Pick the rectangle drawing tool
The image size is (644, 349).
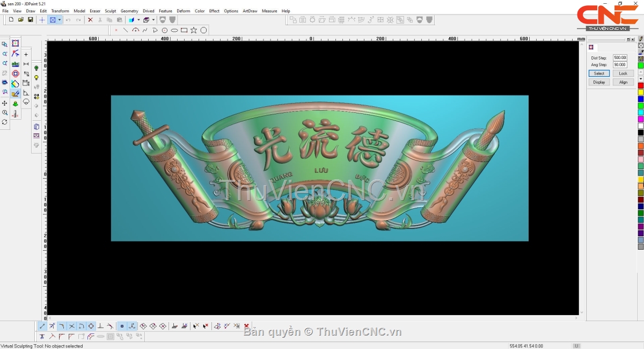[184, 30]
